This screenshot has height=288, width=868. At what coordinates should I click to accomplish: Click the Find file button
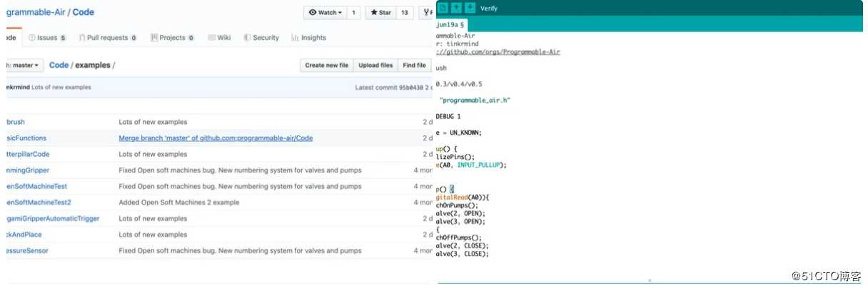pos(414,65)
